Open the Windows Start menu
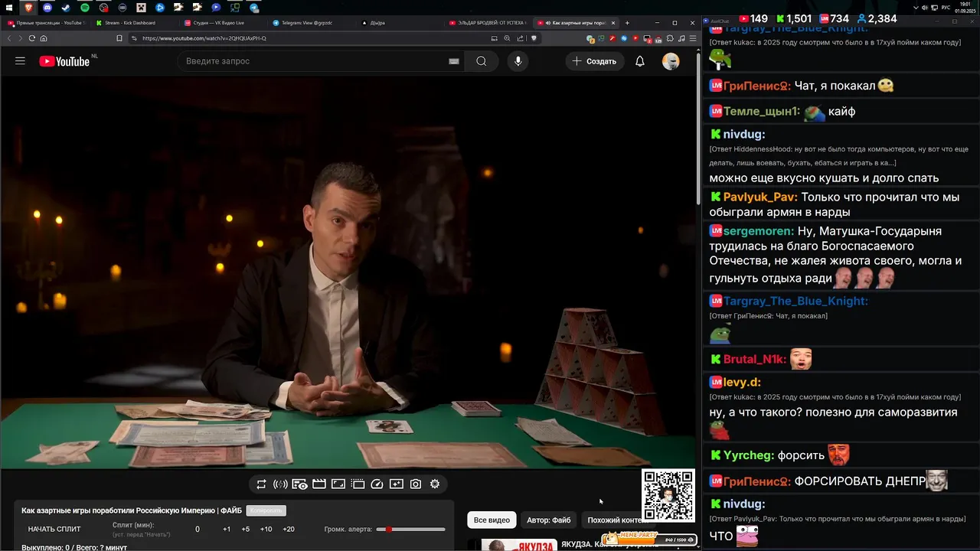980x551 pixels. tap(9, 8)
